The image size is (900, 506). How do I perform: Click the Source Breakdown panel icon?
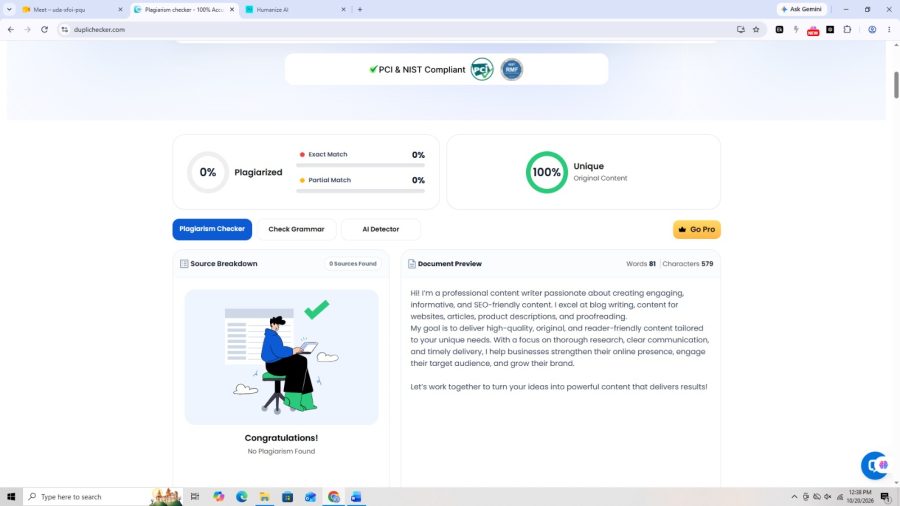point(184,264)
